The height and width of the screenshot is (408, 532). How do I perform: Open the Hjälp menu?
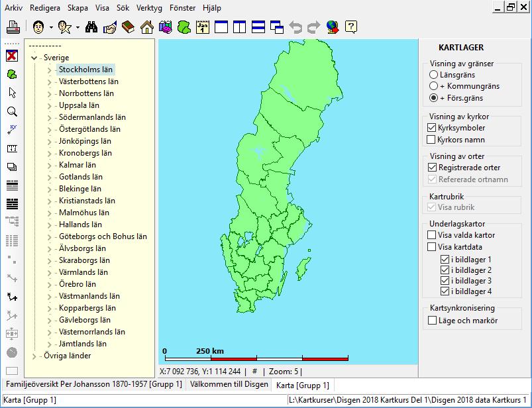tap(212, 8)
